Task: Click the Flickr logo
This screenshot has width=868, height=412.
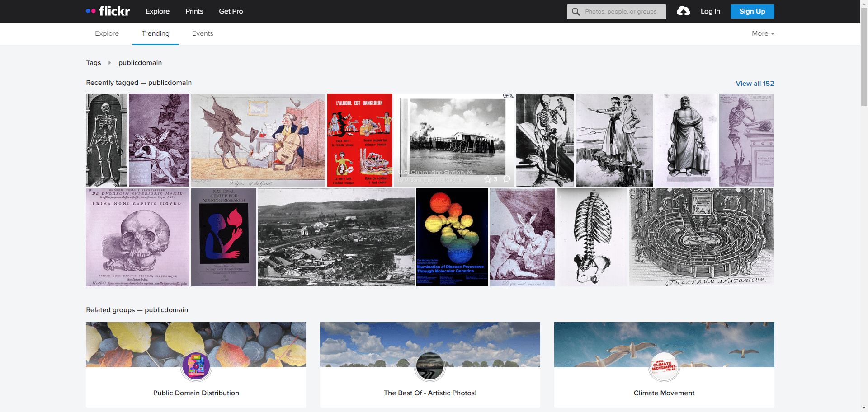Action: (x=108, y=11)
